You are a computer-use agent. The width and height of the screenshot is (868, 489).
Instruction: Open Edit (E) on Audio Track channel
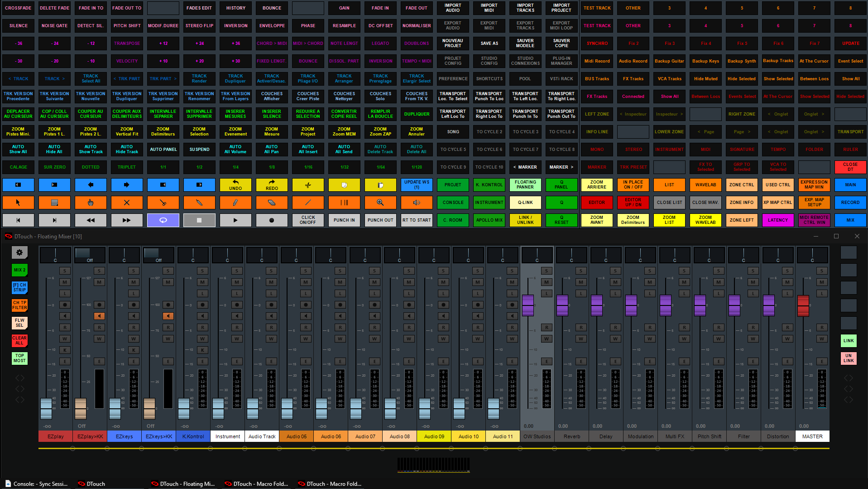(x=271, y=361)
